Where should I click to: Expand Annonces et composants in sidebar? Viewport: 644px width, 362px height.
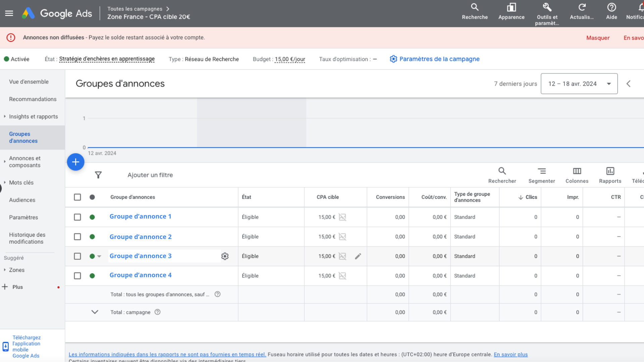pos(5,162)
